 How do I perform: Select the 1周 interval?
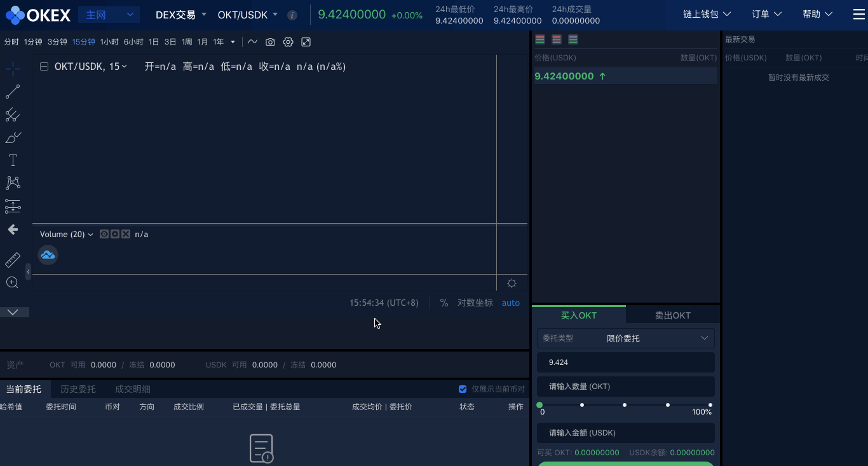187,42
